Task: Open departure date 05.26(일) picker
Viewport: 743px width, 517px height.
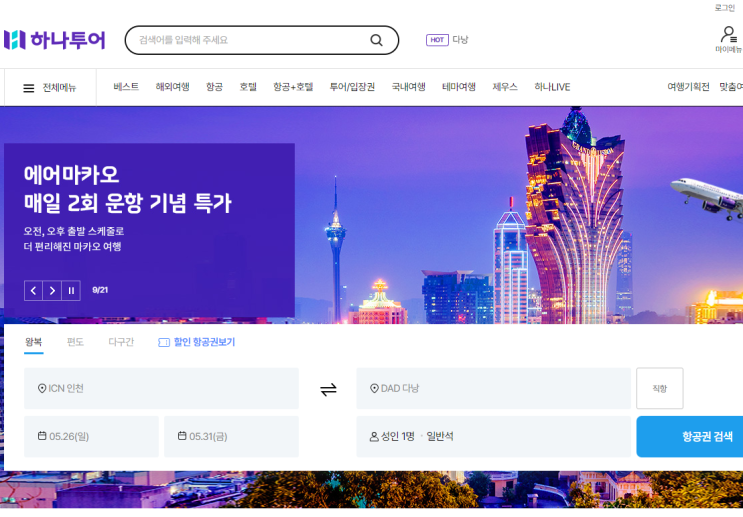Action: pos(91,436)
